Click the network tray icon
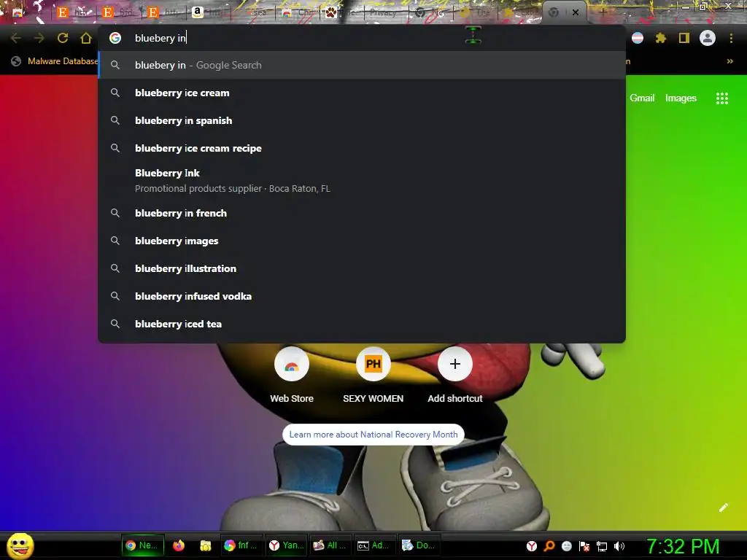Screen dimensions: 747x560 pos(602,546)
